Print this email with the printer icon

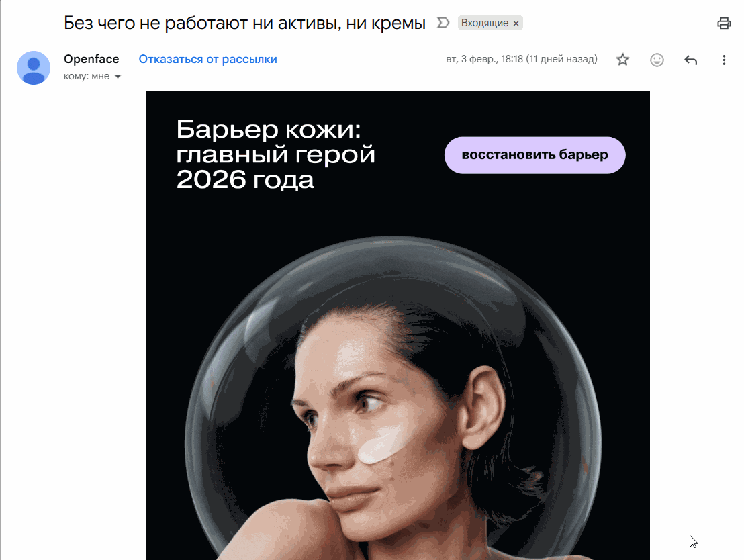click(724, 23)
